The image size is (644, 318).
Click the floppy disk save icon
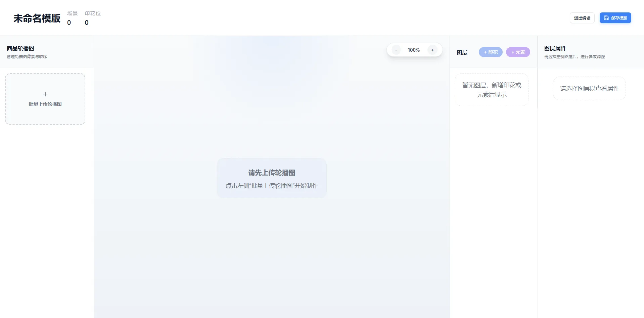pos(606,18)
